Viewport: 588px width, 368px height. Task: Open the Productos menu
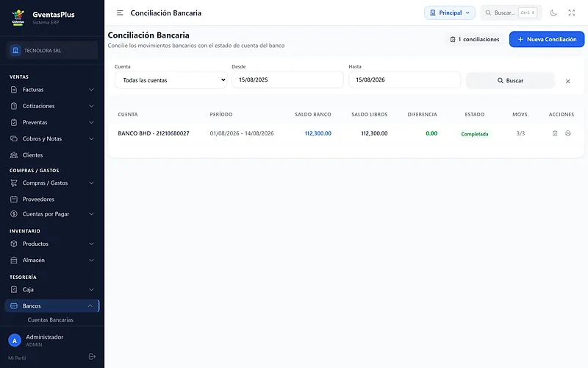pyautogui.click(x=52, y=244)
